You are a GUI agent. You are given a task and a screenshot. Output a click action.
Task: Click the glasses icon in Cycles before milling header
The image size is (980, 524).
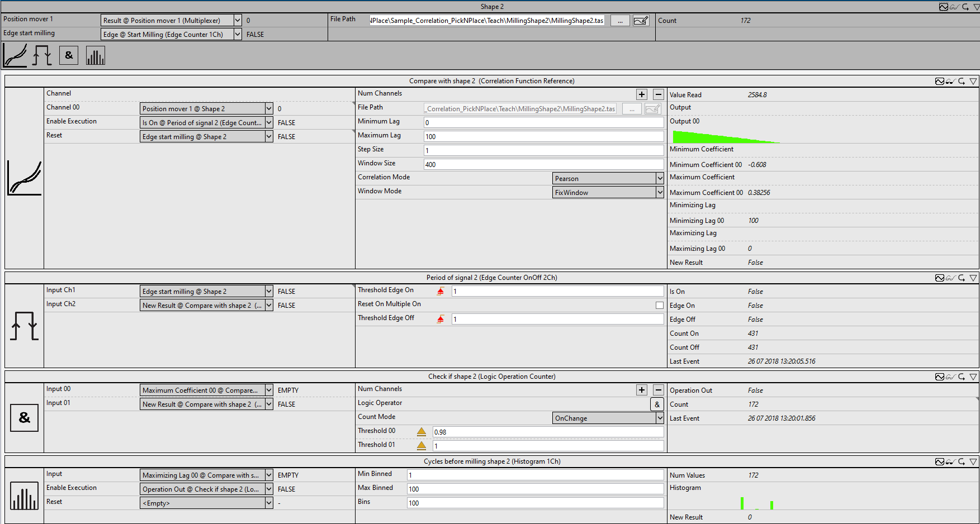(950, 461)
